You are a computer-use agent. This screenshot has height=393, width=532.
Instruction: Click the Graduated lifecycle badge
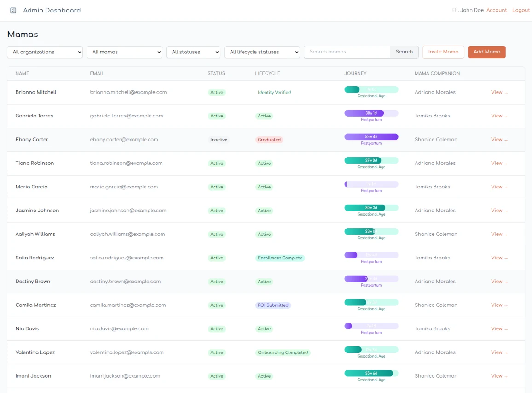(269, 140)
